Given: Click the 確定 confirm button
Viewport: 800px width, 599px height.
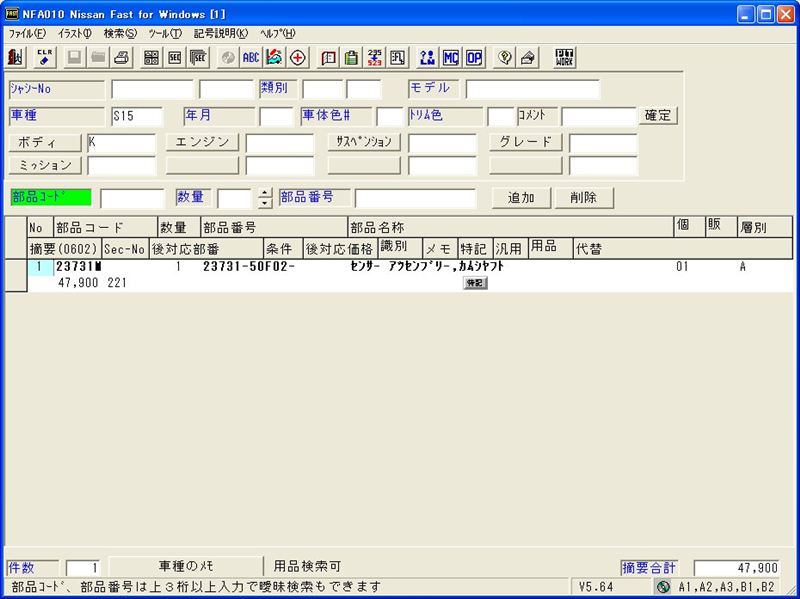Looking at the screenshot, I should (658, 115).
